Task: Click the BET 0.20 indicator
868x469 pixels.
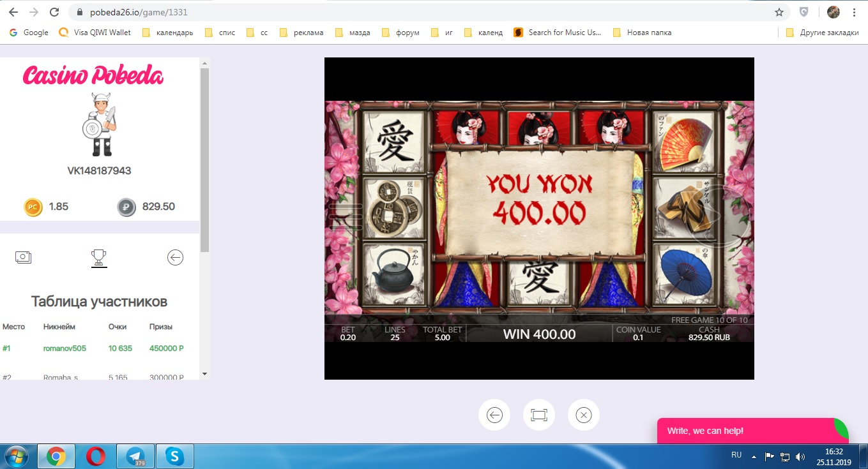Action: pyautogui.click(x=348, y=334)
